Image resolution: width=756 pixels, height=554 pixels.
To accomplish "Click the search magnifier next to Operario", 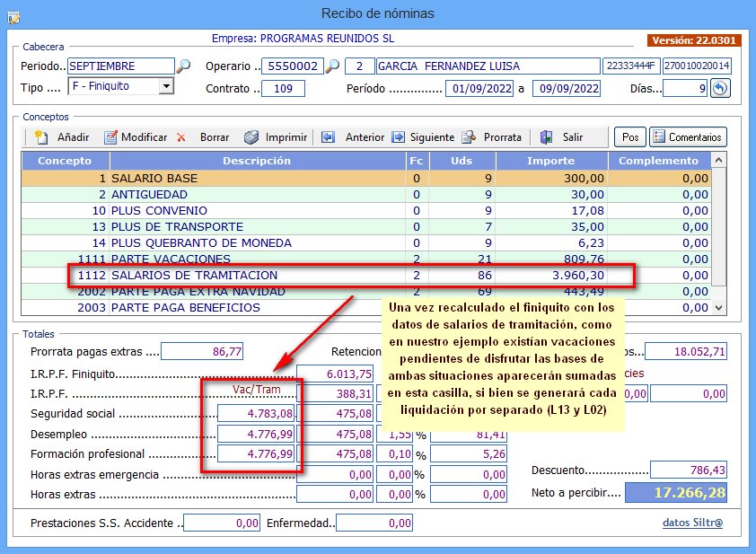I will pyautogui.click(x=331, y=66).
